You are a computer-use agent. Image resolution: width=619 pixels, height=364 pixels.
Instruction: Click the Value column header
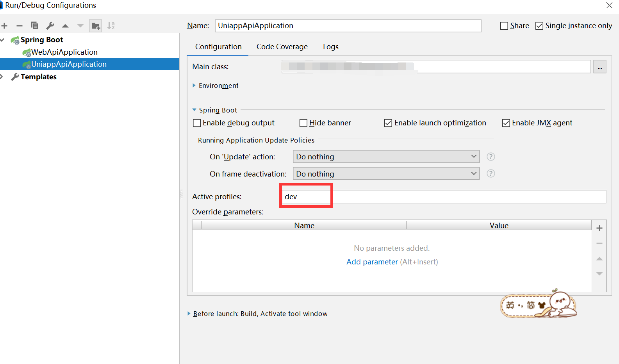(x=499, y=225)
